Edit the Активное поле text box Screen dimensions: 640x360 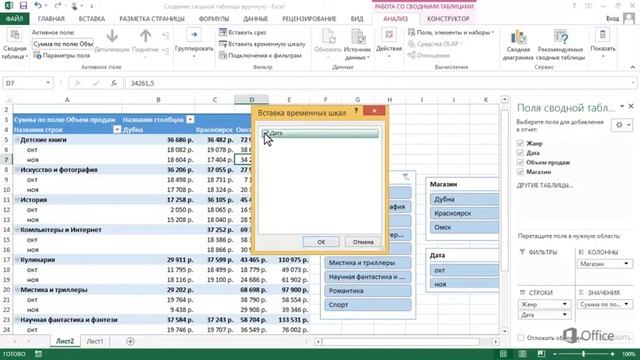tap(63, 44)
